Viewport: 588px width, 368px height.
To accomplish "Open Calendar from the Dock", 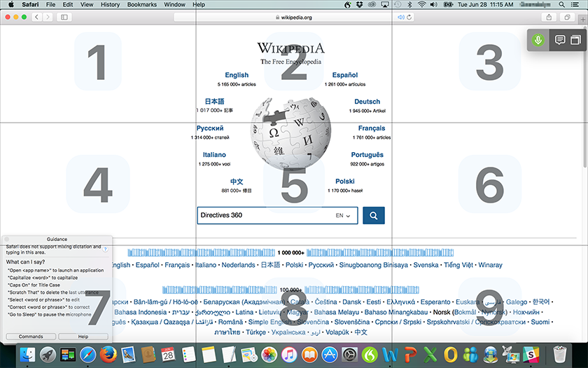I will tap(169, 355).
